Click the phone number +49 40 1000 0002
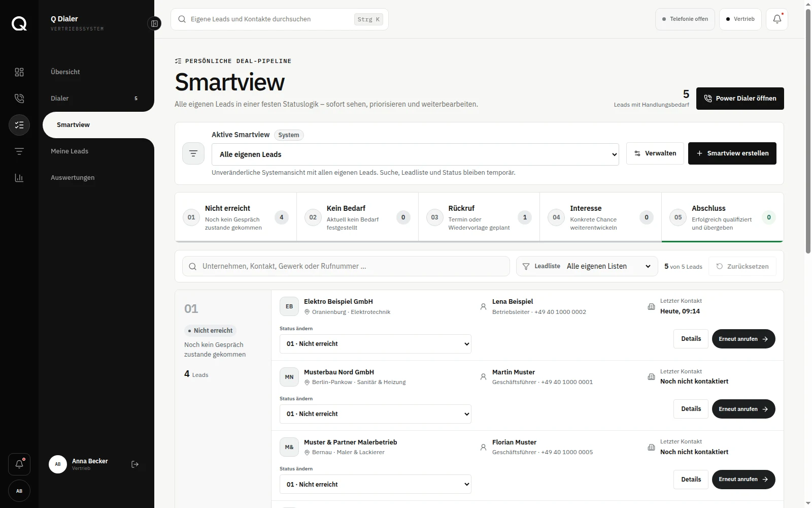The image size is (812, 508). pyautogui.click(x=560, y=312)
